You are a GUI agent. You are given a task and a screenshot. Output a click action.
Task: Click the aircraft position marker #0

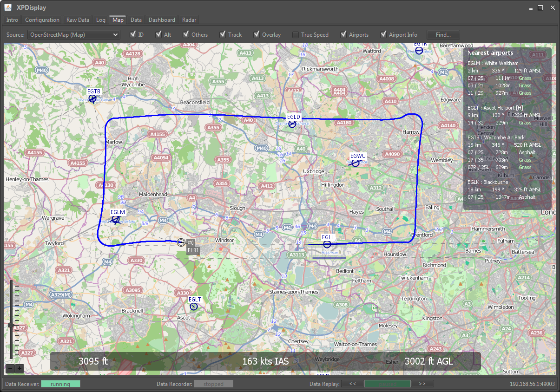click(181, 242)
